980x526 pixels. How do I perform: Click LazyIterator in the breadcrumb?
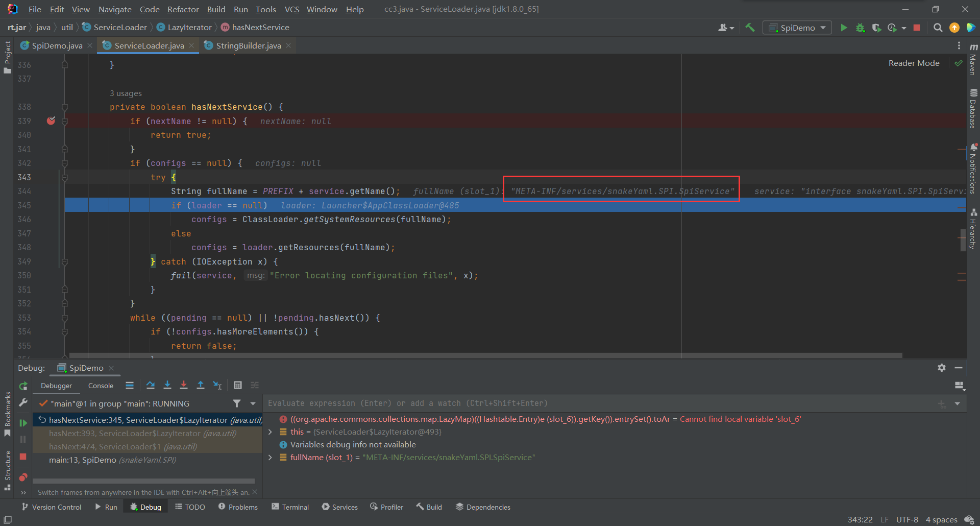click(x=189, y=27)
